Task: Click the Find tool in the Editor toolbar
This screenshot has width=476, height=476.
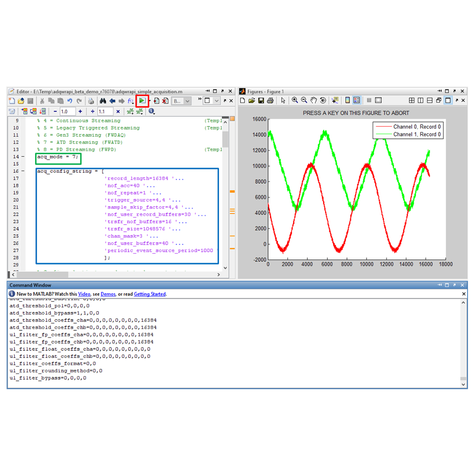Action: (102, 101)
